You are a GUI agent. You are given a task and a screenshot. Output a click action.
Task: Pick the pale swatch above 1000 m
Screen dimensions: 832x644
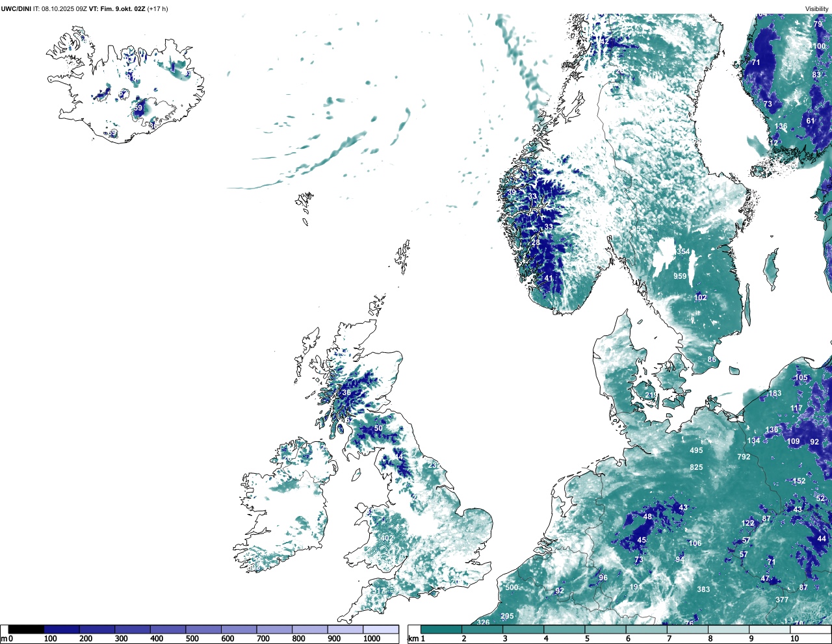click(x=380, y=629)
